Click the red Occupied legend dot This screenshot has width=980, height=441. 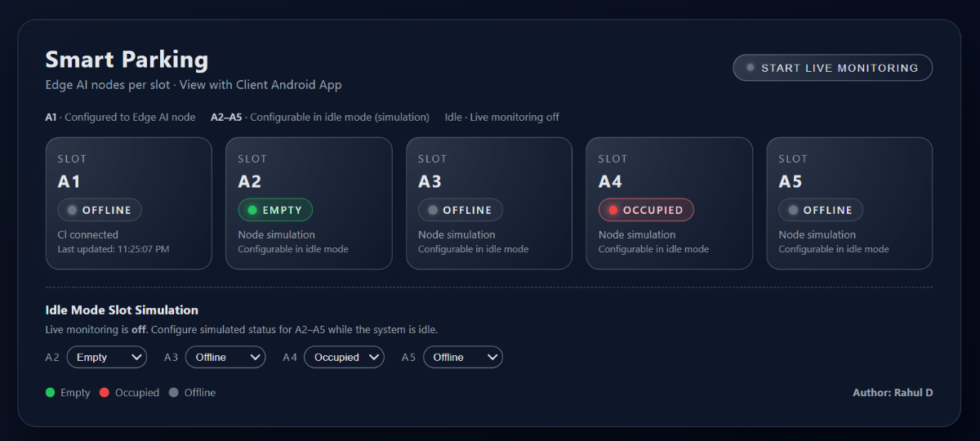tap(105, 393)
